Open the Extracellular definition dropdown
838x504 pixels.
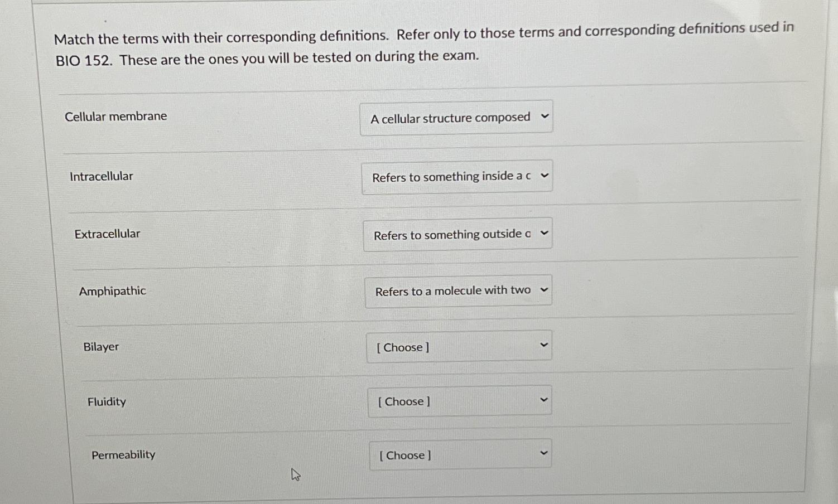tap(457, 234)
